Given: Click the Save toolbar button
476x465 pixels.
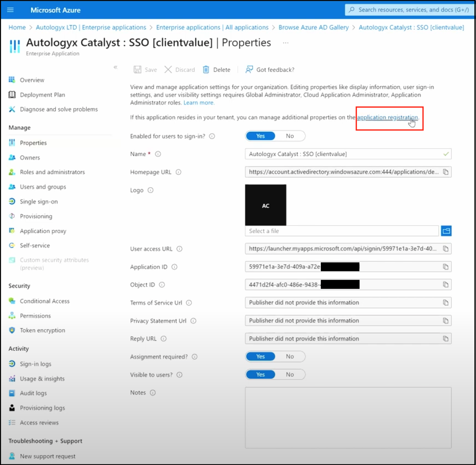Looking at the screenshot, I should pos(145,70).
